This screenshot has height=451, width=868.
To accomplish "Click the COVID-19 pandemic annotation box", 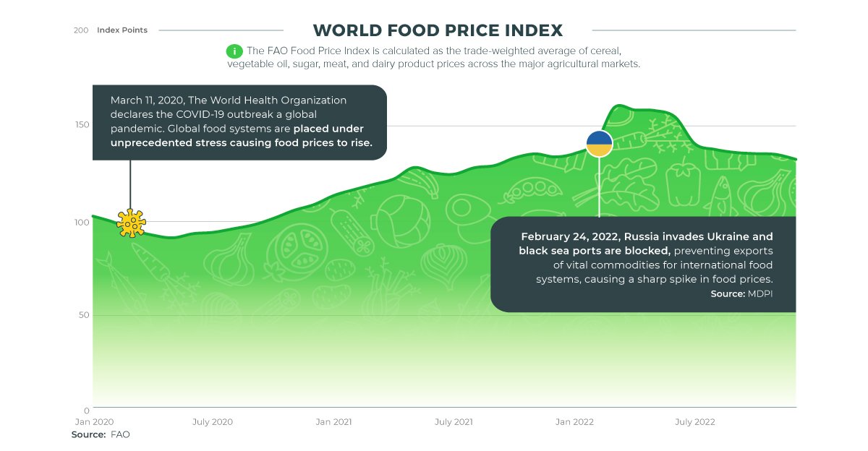I will [x=239, y=121].
